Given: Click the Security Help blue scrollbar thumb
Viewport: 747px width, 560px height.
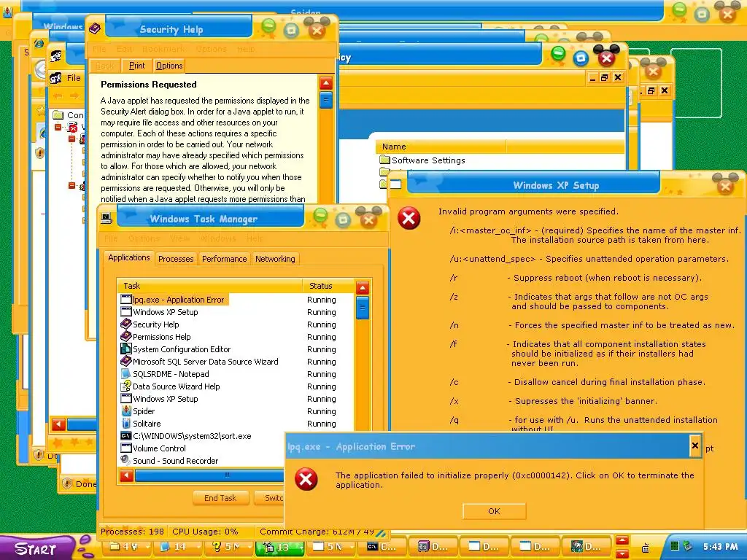Looking at the screenshot, I should 326,100.
